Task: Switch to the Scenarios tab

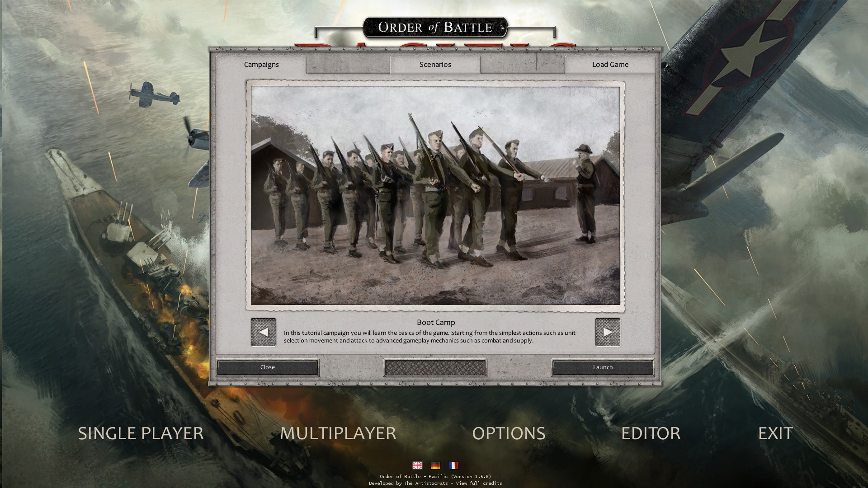Action: 435,65
